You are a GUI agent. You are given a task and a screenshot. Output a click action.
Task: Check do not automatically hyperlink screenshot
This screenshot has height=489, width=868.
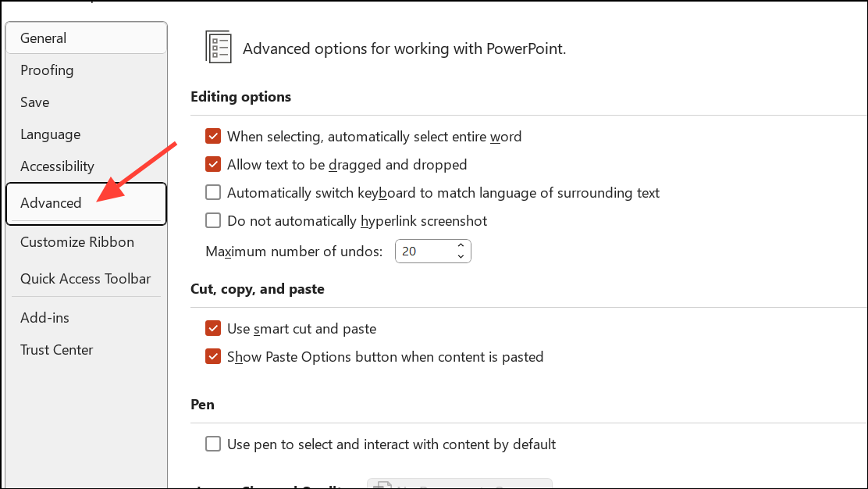(213, 221)
